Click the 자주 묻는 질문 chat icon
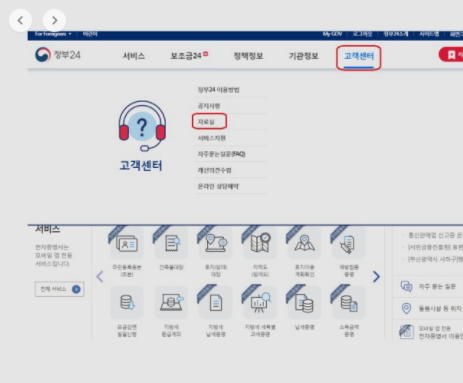Screen dimensions: 463x383 406,286
